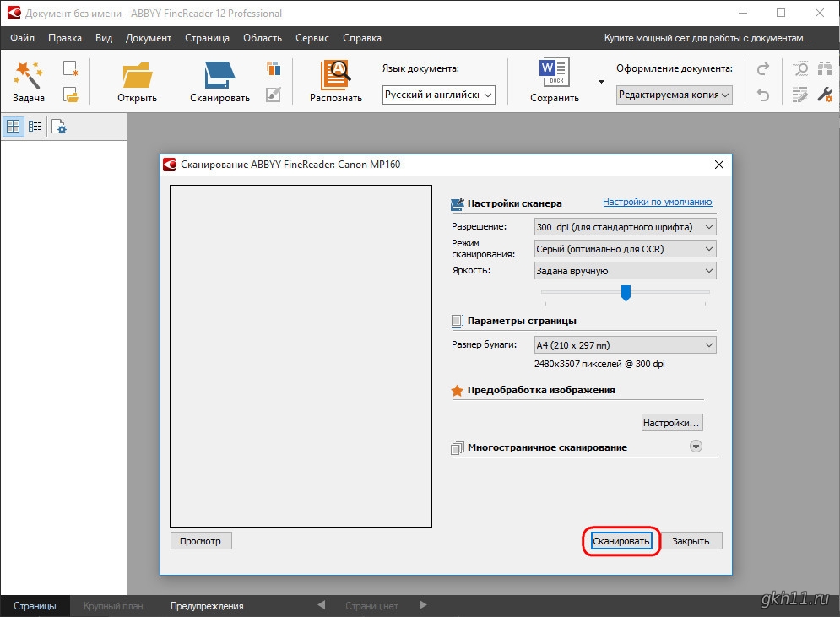The image size is (840, 617).
Task: Open the Область menu
Action: click(x=263, y=38)
